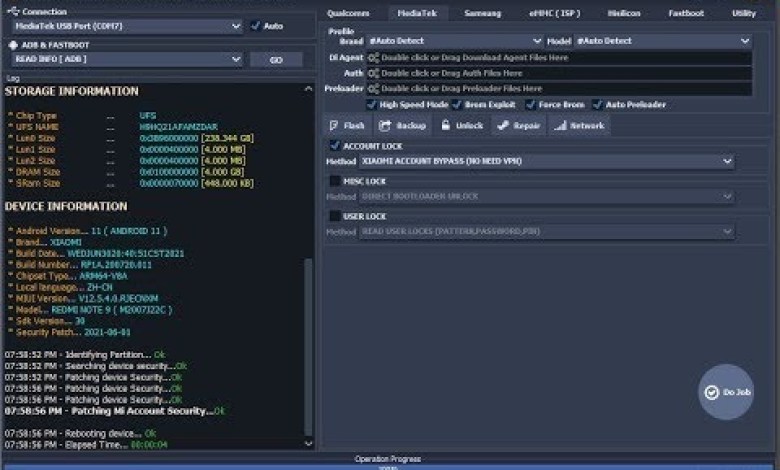This screenshot has width=780, height=470.
Task: Uncheck the ACCOUNT LOCK checkbox
Action: [335, 146]
